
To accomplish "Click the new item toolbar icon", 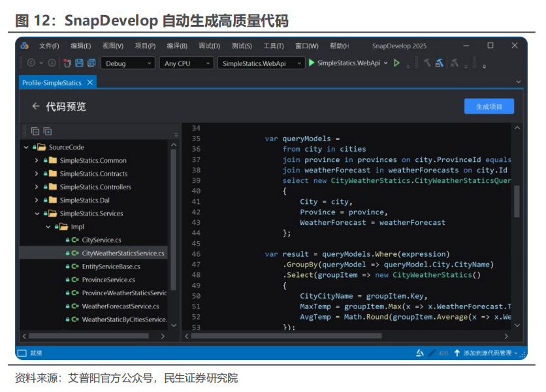I will (x=67, y=63).
